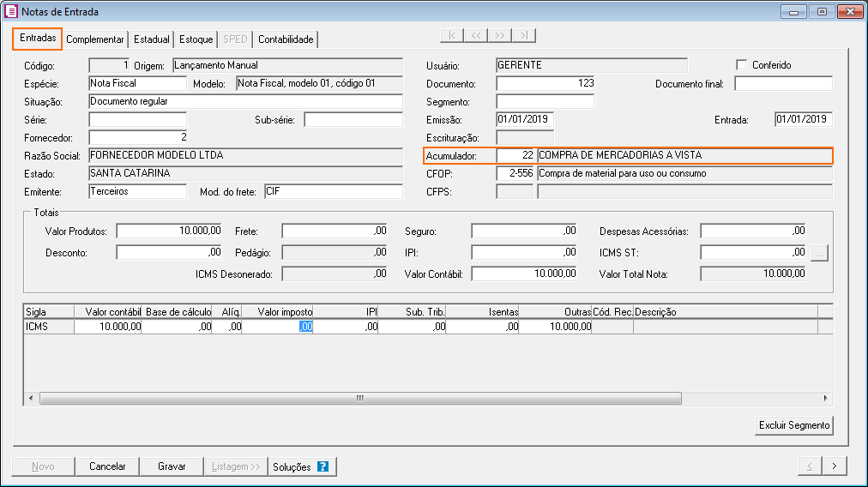Click the grid scrollbar left arrow

[31, 398]
